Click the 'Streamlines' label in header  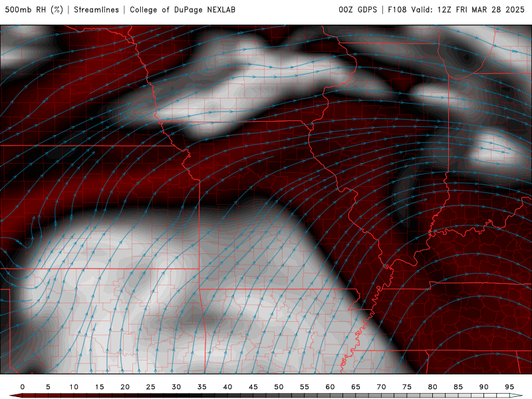(96, 10)
